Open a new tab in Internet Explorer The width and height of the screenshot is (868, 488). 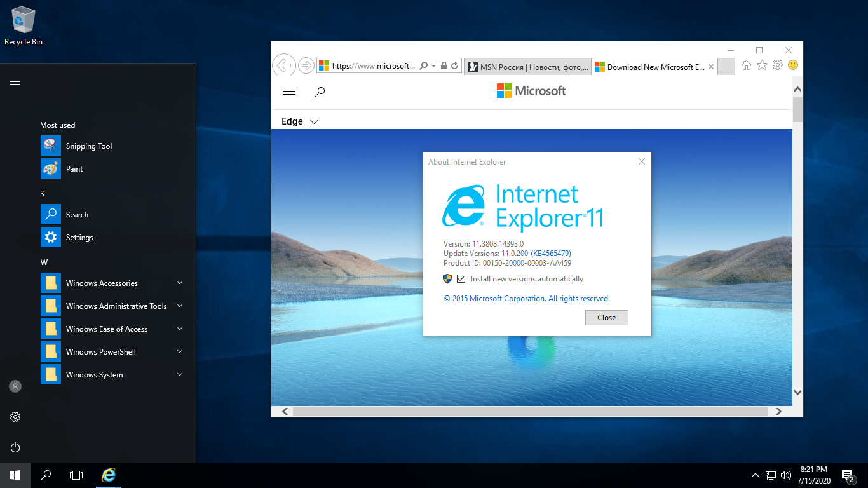tap(727, 67)
